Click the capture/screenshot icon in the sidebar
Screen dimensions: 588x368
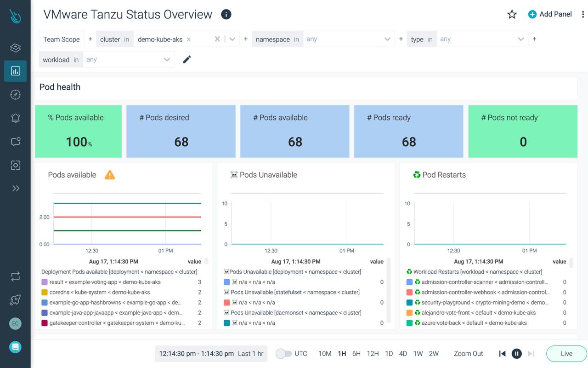[15, 165]
